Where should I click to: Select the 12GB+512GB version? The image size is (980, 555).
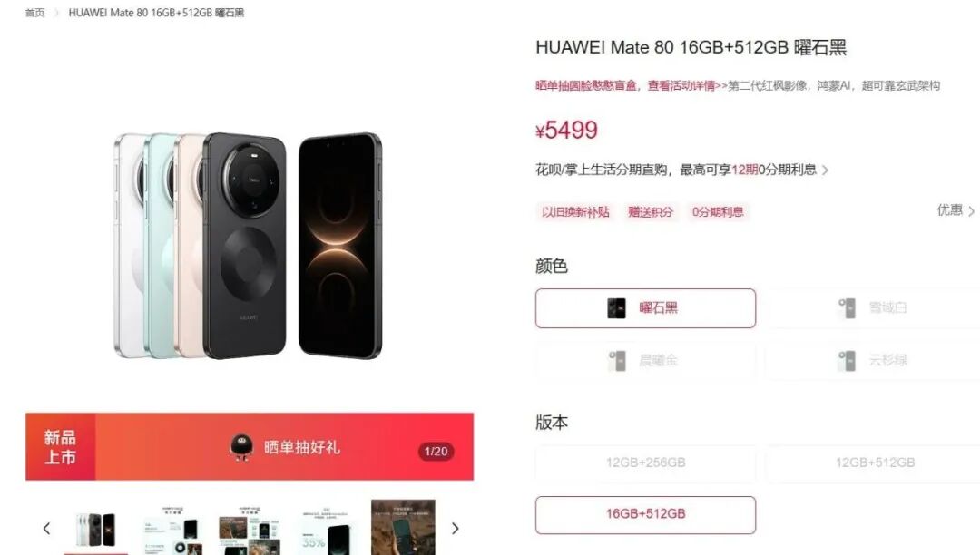coord(874,462)
